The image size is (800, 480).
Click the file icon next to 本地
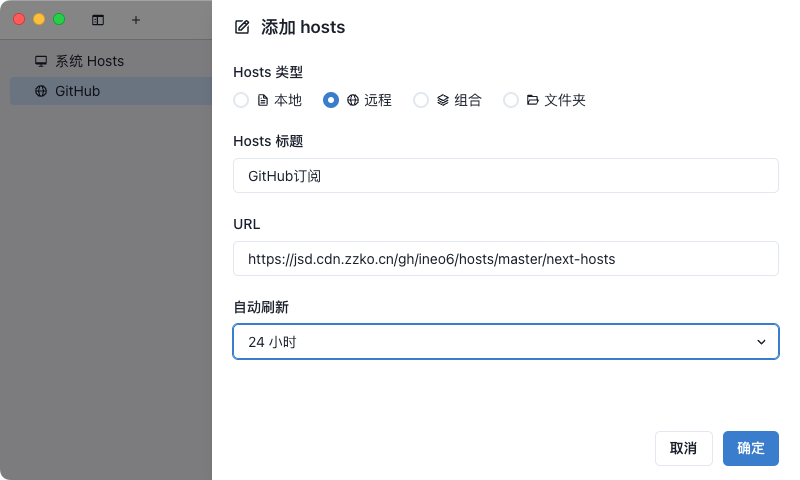pyautogui.click(x=263, y=100)
